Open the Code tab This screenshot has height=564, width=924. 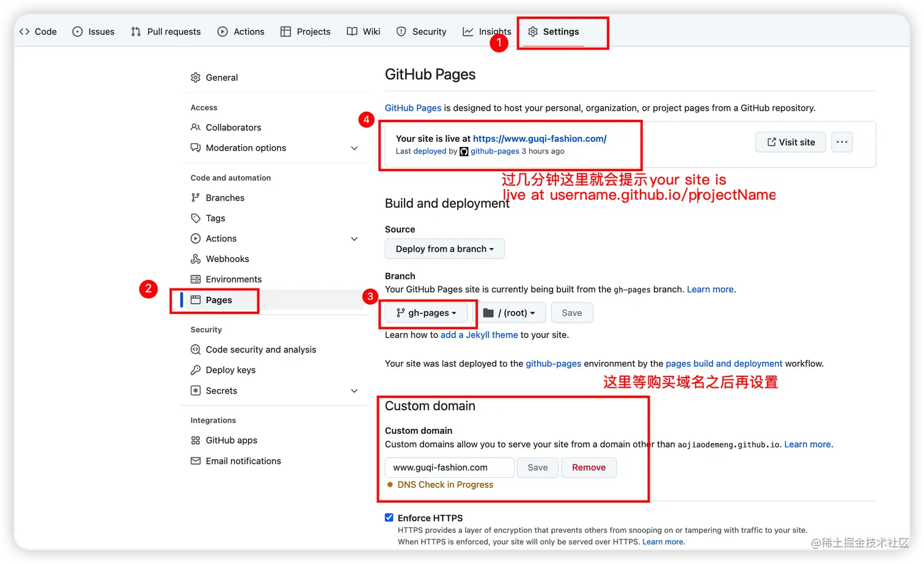coord(38,32)
